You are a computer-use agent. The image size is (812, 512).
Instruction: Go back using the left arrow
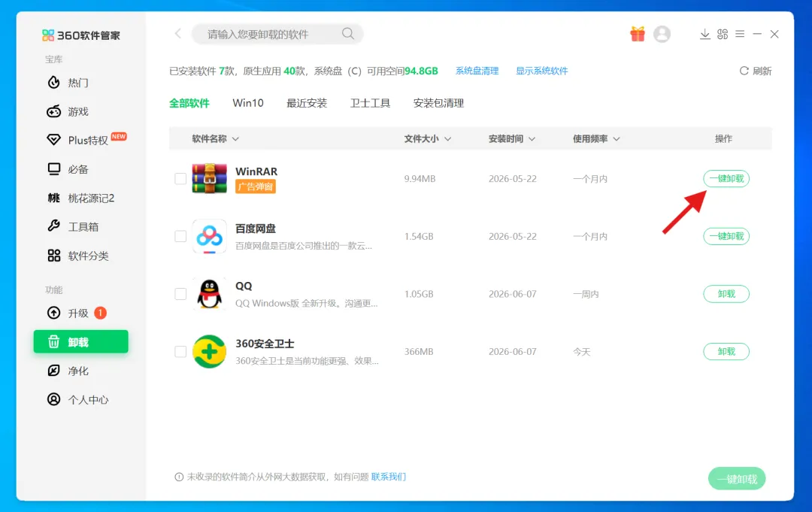tap(177, 34)
